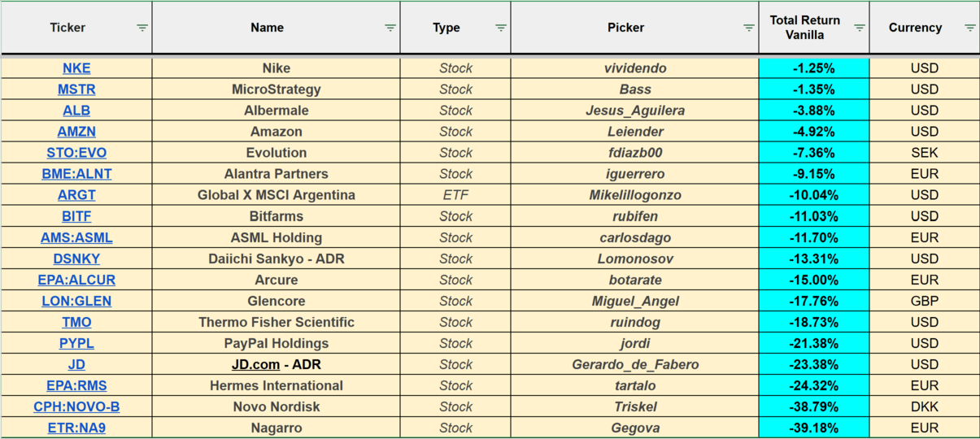Click the Picker cell showing Triskel
This screenshot has height=439, width=980.
click(634, 406)
